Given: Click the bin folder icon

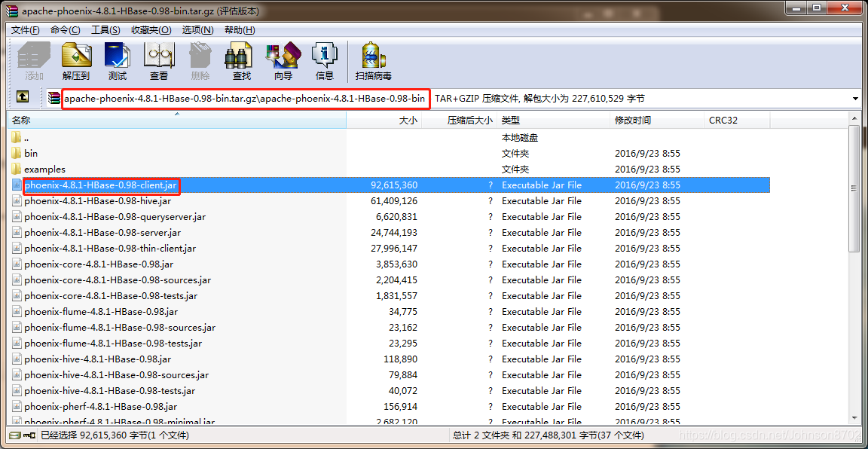Looking at the screenshot, I should [x=16, y=153].
